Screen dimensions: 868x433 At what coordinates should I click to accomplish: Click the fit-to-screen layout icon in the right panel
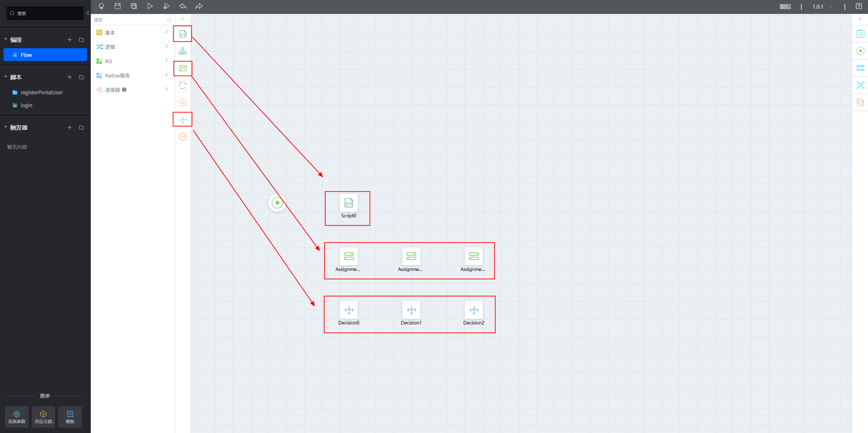(860, 85)
